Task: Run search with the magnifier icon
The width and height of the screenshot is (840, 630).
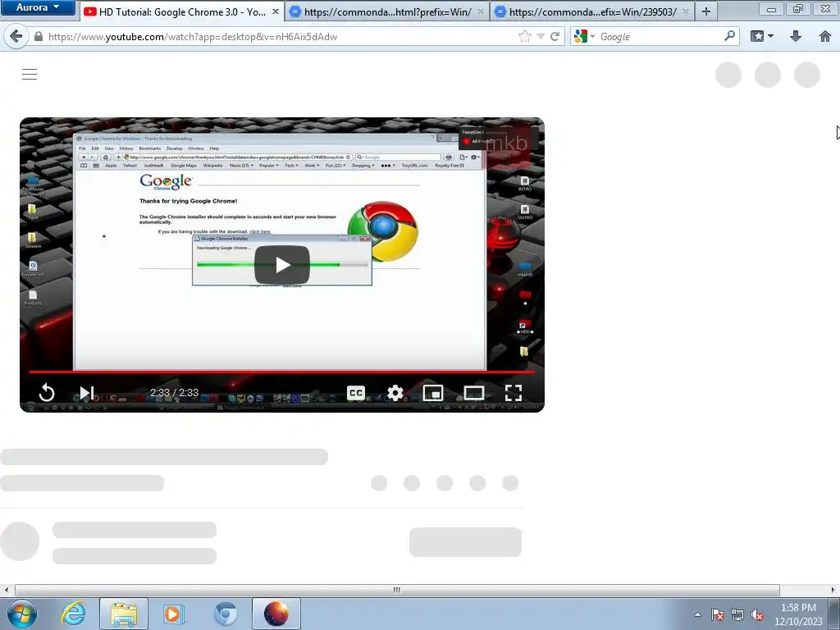Action: 729,36
